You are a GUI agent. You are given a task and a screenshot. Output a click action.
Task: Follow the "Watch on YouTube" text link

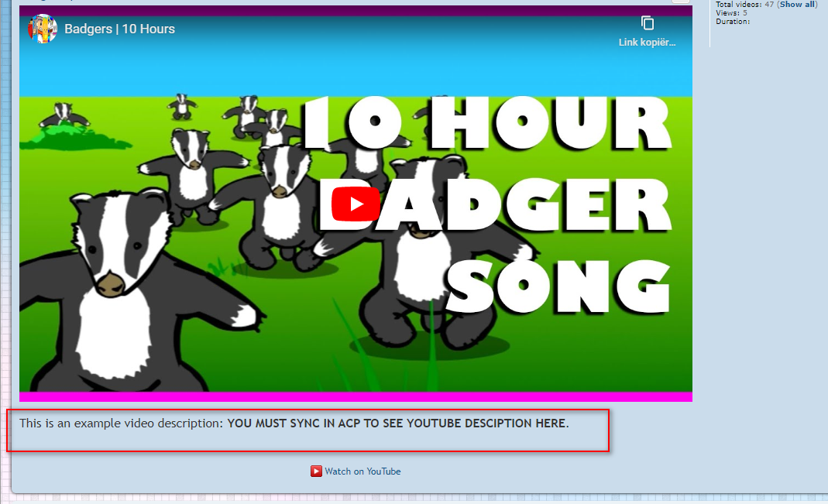(362, 471)
